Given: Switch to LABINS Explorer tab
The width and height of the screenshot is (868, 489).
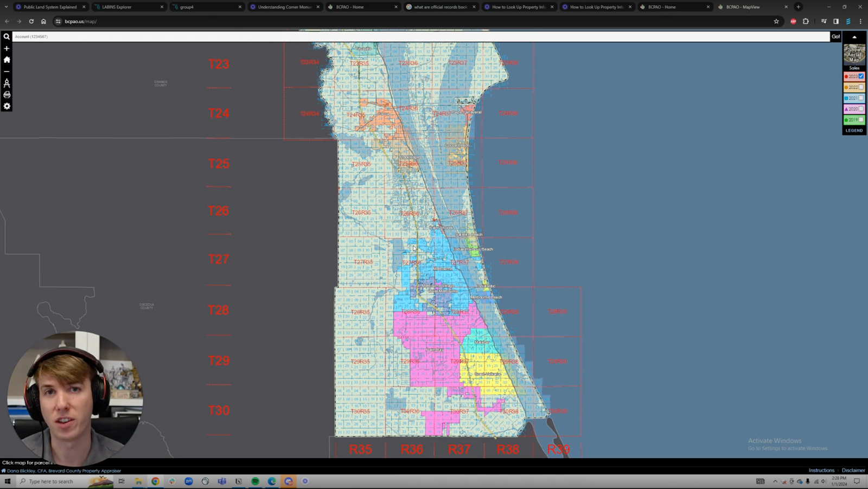Looking at the screenshot, I should coord(117,7).
